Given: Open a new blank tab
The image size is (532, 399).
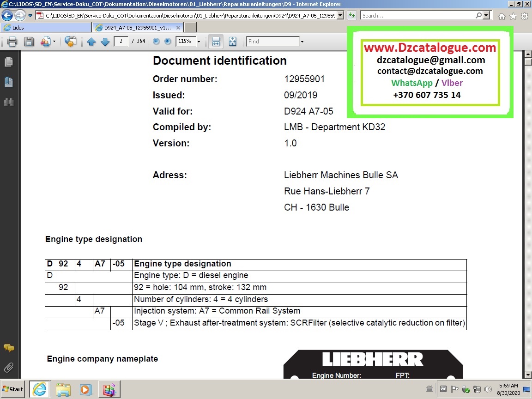Looking at the screenshot, I should pyautogui.click(x=190, y=28).
